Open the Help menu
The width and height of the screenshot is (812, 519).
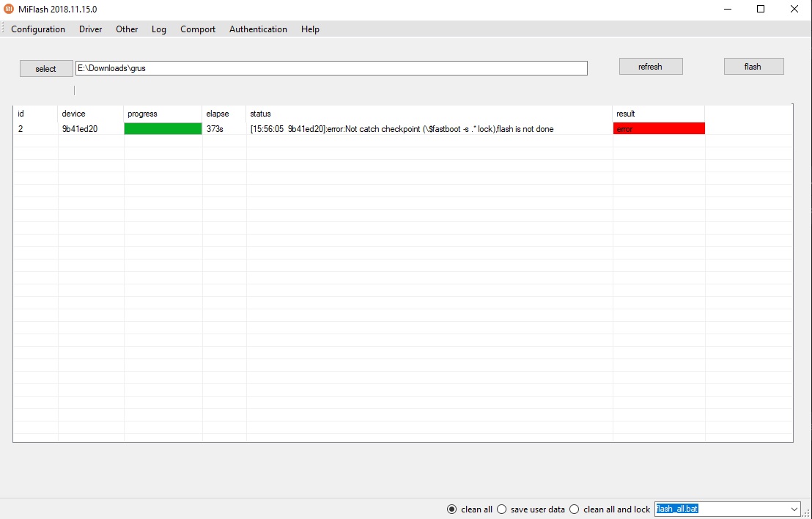tap(310, 29)
